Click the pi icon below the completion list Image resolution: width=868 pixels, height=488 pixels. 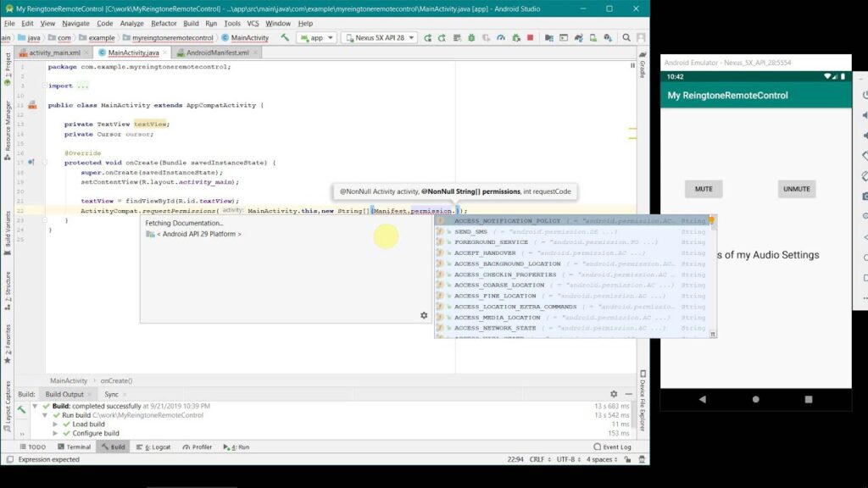(712, 334)
